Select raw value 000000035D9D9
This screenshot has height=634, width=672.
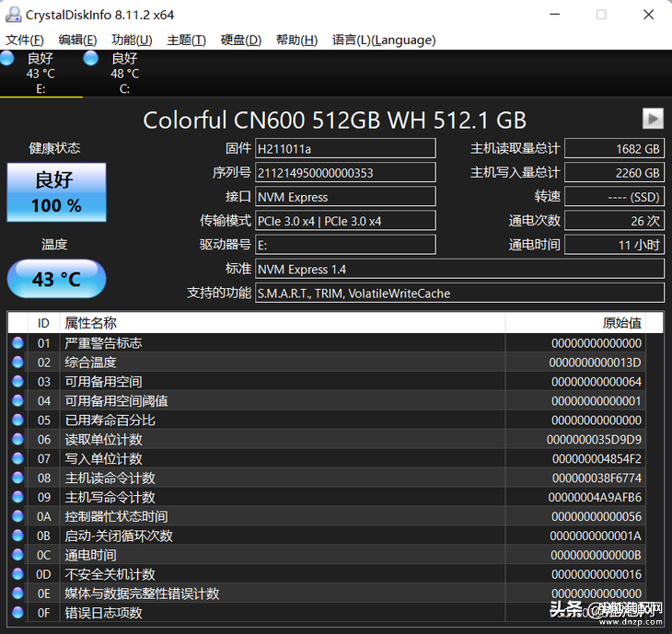(594, 440)
